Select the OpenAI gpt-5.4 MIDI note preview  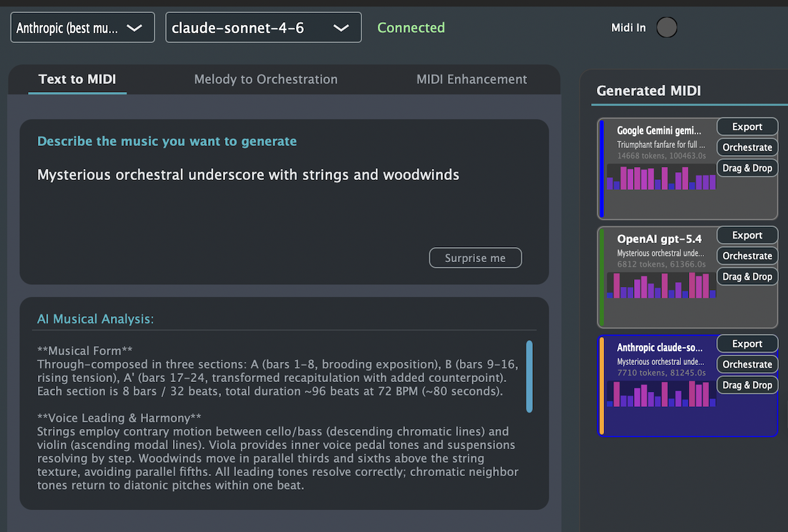click(x=661, y=286)
